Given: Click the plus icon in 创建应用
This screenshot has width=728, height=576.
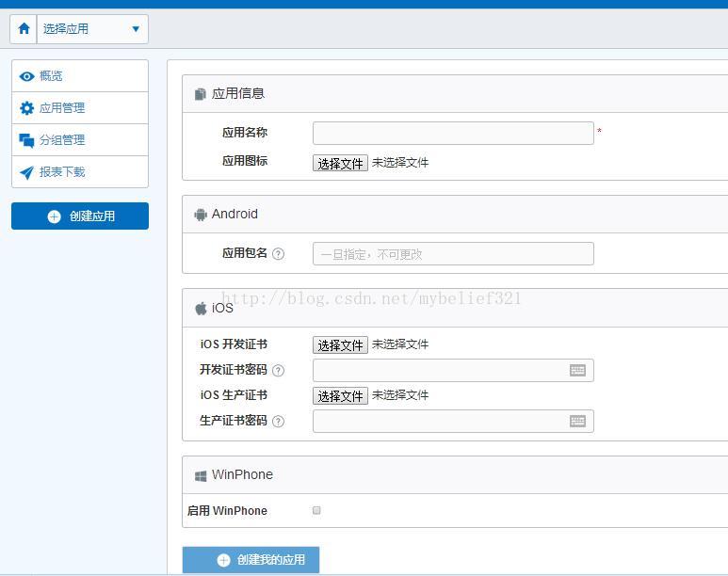Looking at the screenshot, I should click(x=55, y=216).
